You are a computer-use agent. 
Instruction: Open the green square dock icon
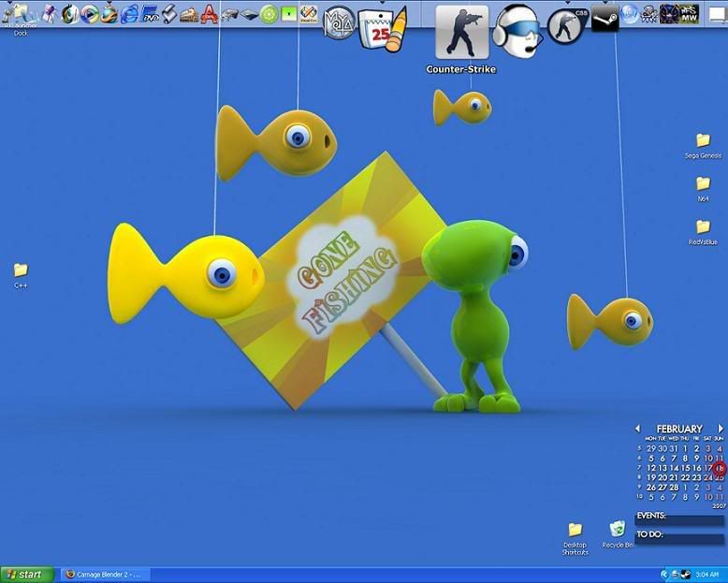tap(289, 15)
